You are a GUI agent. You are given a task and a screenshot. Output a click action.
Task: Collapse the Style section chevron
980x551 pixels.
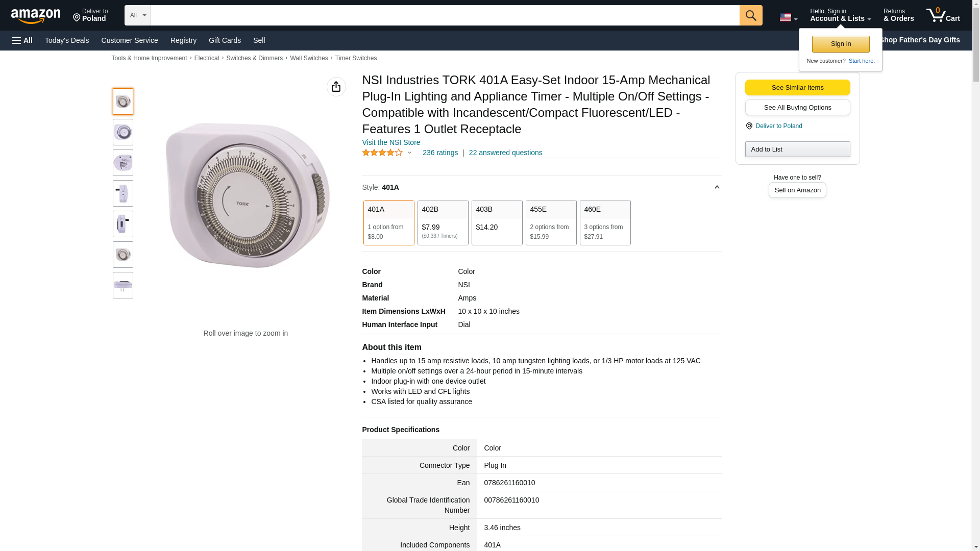point(717,187)
